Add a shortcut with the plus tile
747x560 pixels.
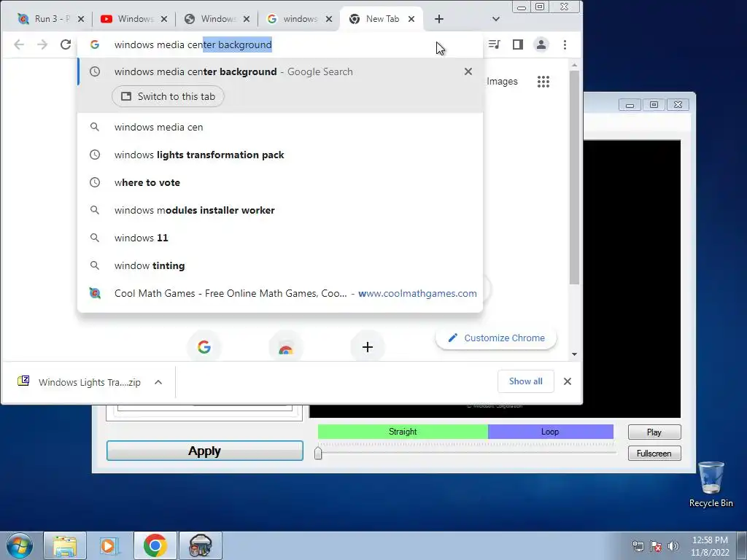(368, 347)
